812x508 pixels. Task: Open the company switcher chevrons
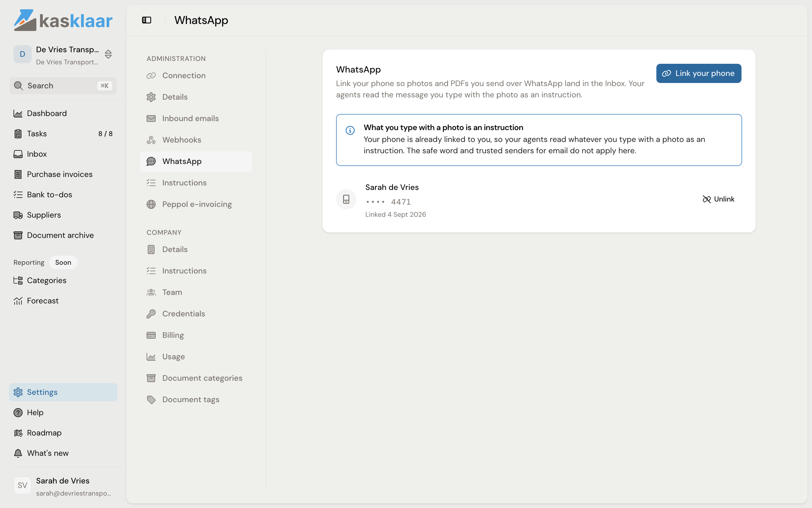[108, 54]
